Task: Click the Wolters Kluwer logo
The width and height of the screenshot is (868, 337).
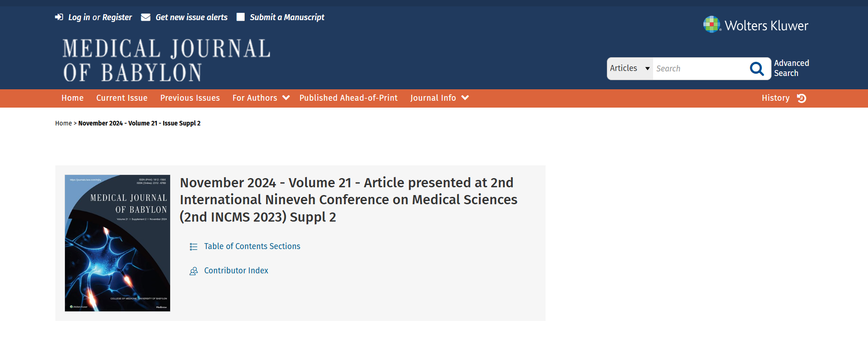Action: (755, 25)
